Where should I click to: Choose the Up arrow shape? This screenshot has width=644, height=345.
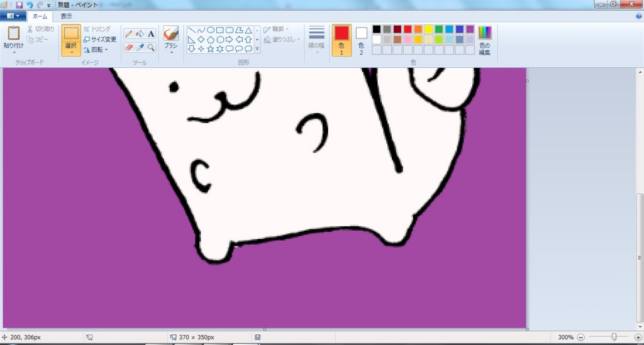coord(248,40)
